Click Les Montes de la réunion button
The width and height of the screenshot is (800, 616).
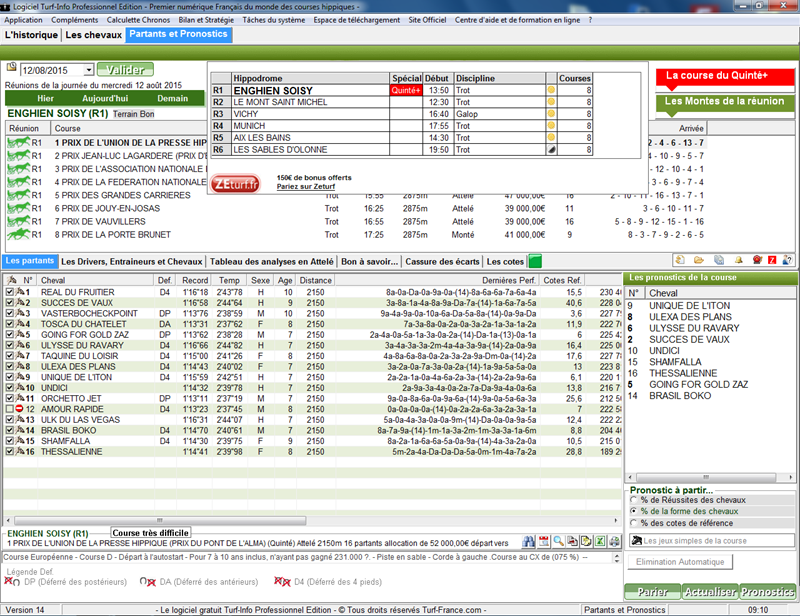[x=725, y=102]
